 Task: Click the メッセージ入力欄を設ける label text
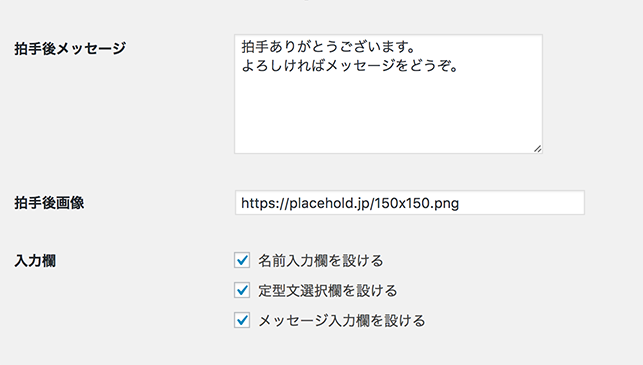pyautogui.click(x=342, y=320)
